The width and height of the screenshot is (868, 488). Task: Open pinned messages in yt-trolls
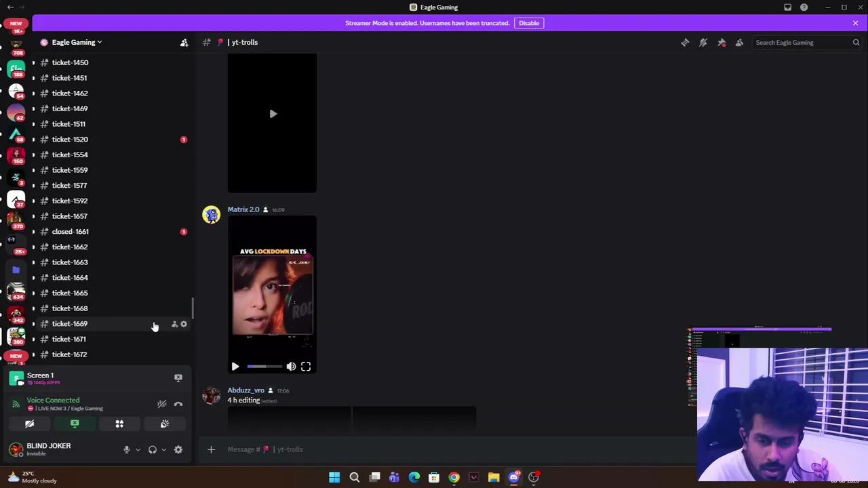(722, 43)
